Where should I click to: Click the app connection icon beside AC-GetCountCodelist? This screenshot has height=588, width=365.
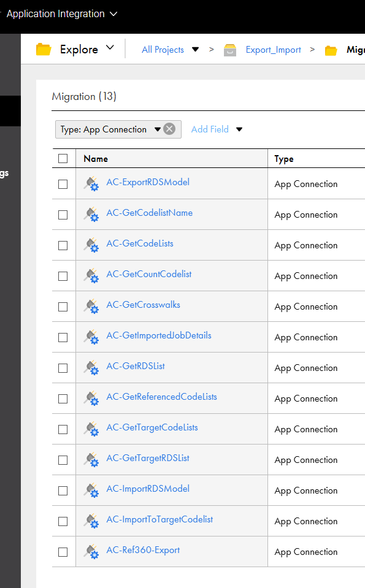[91, 276]
